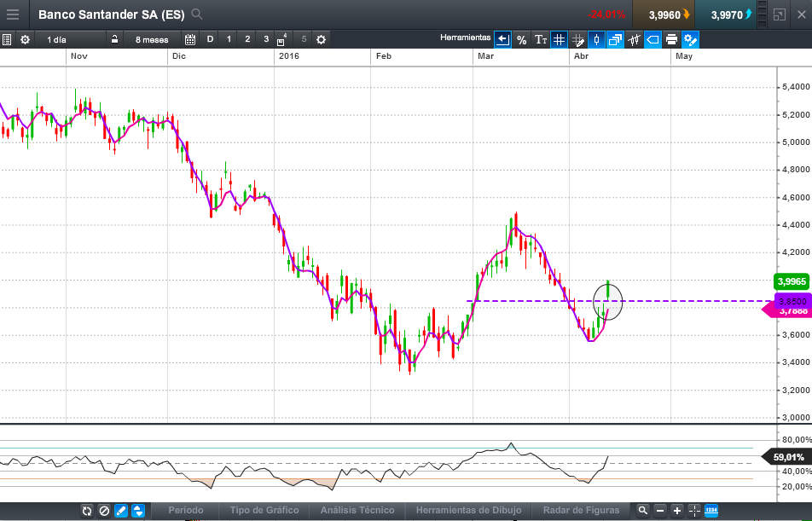
Task: Expand the Tipo de Gráfico menu
Action: [264, 510]
